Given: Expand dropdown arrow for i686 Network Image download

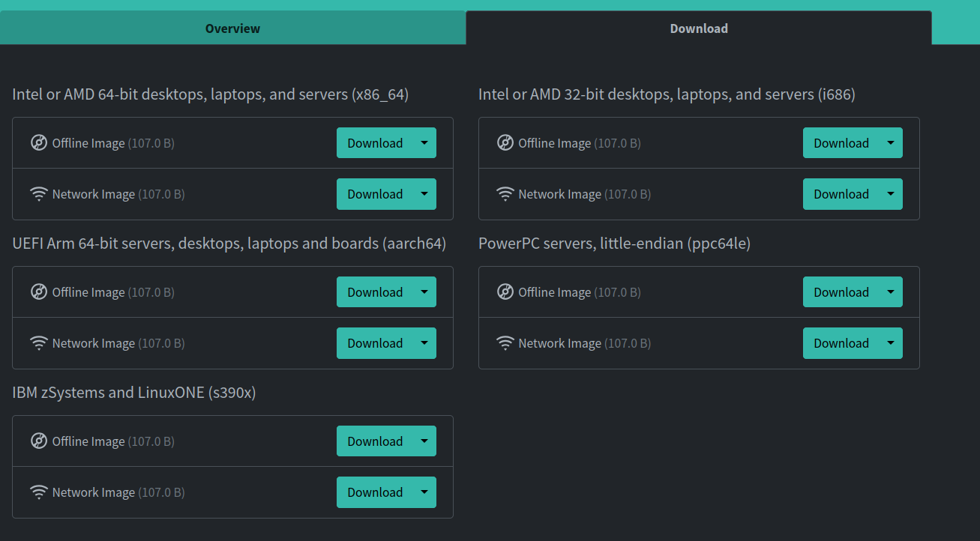Looking at the screenshot, I should (891, 194).
